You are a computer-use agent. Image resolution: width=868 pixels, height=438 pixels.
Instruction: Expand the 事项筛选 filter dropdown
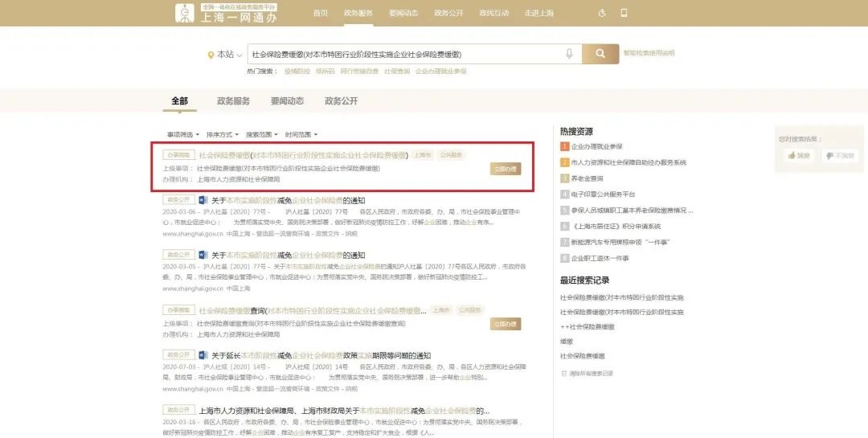click(x=182, y=134)
